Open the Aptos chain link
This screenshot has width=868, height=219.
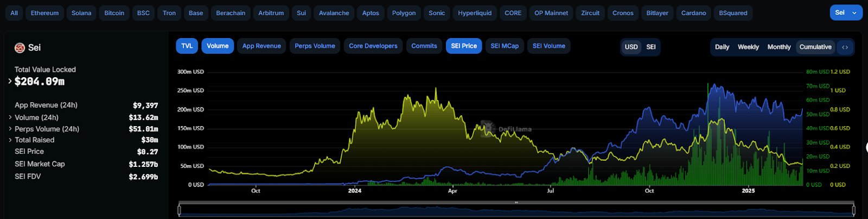click(371, 13)
